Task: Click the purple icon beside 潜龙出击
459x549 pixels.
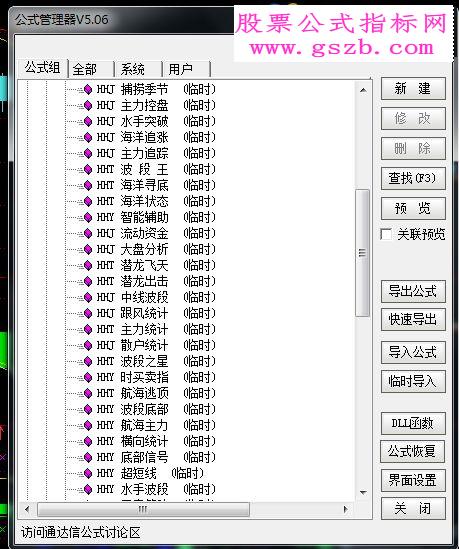Action: pyautogui.click(x=88, y=282)
